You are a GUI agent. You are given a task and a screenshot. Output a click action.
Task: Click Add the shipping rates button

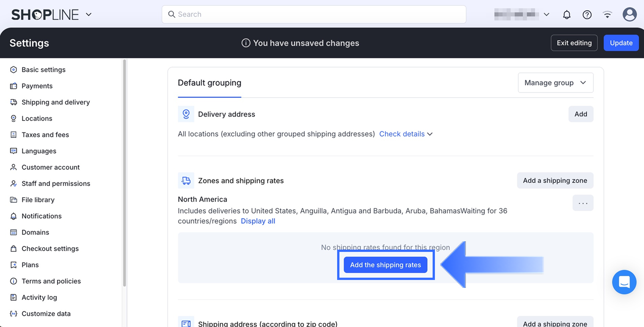tap(385, 265)
